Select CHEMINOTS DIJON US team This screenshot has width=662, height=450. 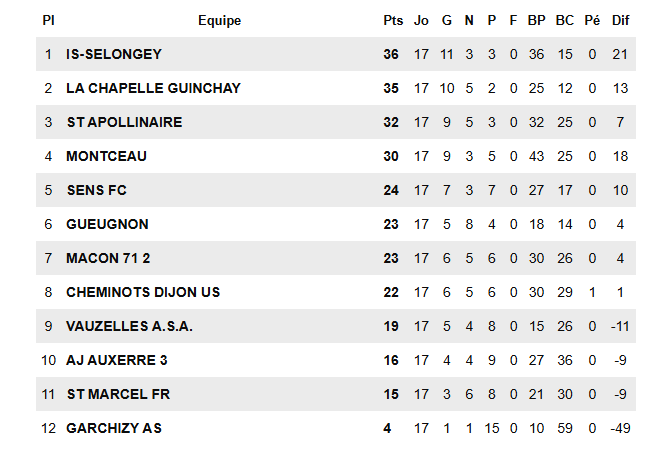click(143, 292)
